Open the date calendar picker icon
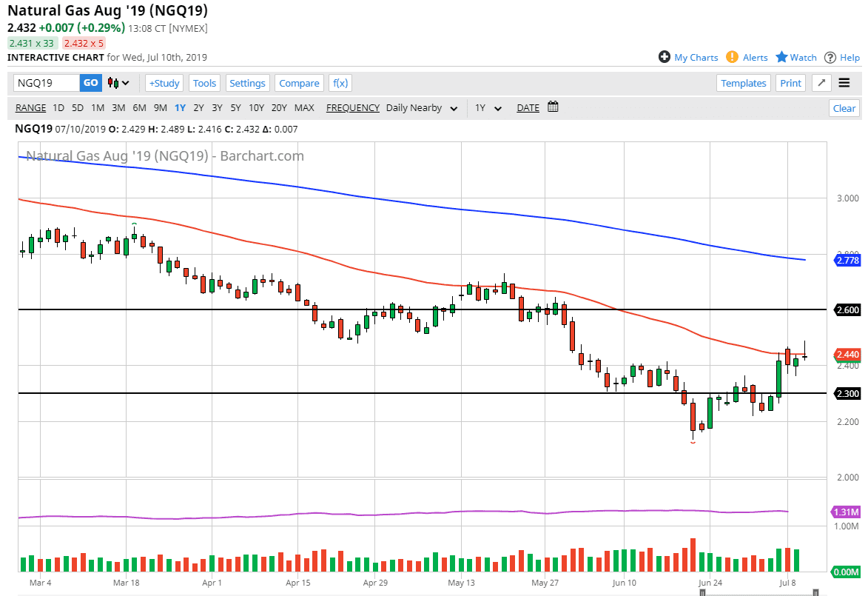The width and height of the screenshot is (868, 596). 553,107
